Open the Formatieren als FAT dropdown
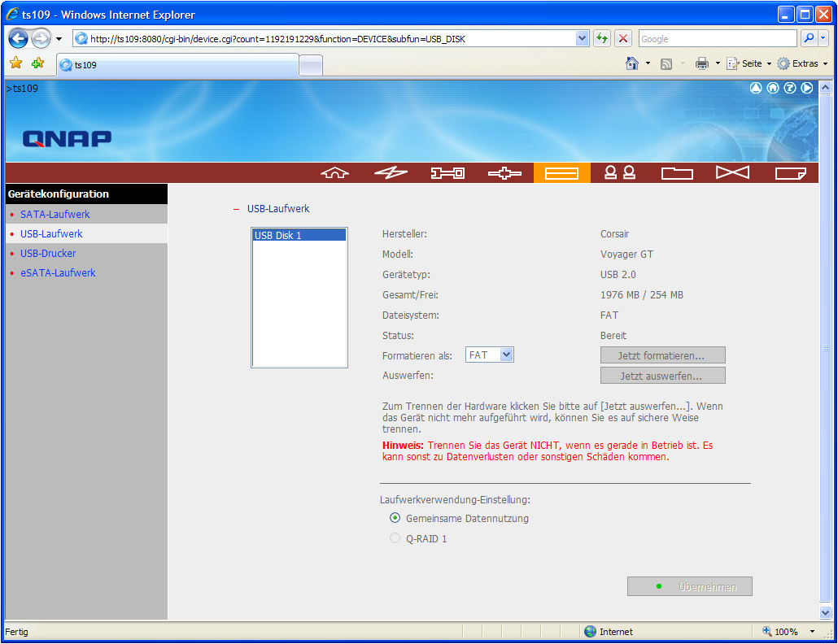Screen dimensions: 838x644 point(490,355)
